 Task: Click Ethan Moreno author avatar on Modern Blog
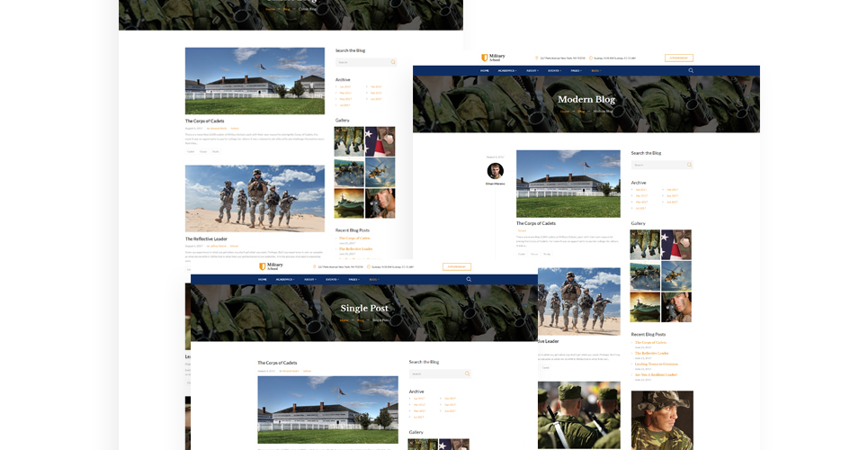click(x=495, y=171)
